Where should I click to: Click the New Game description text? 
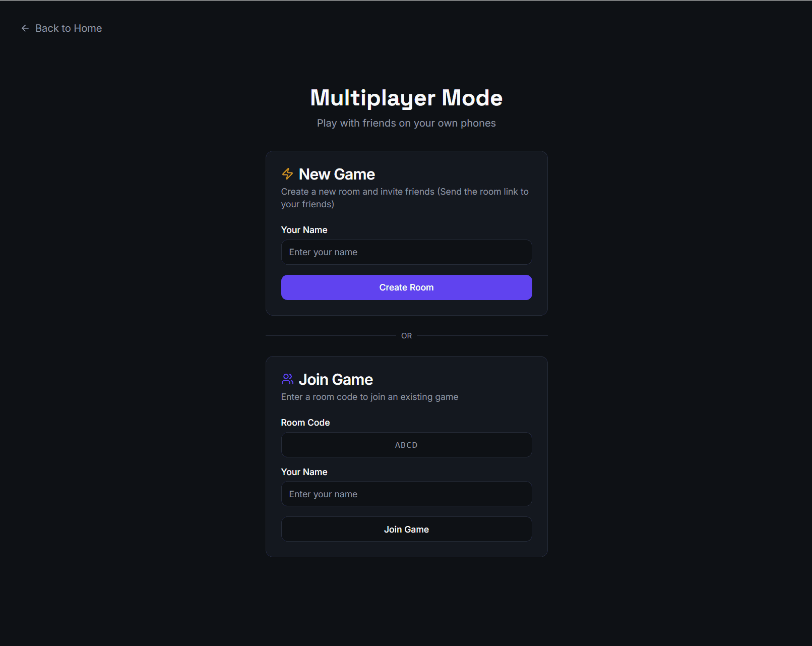[x=404, y=197]
